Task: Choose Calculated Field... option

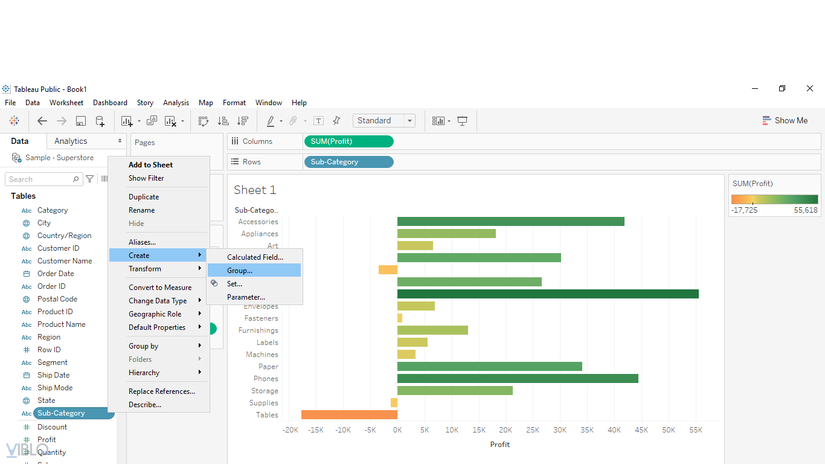Action: pos(255,257)
